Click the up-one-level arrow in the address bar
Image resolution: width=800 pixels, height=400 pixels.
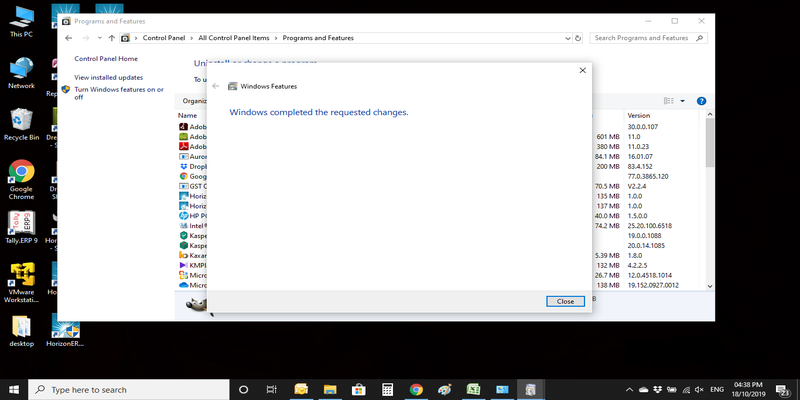point(111,38)
